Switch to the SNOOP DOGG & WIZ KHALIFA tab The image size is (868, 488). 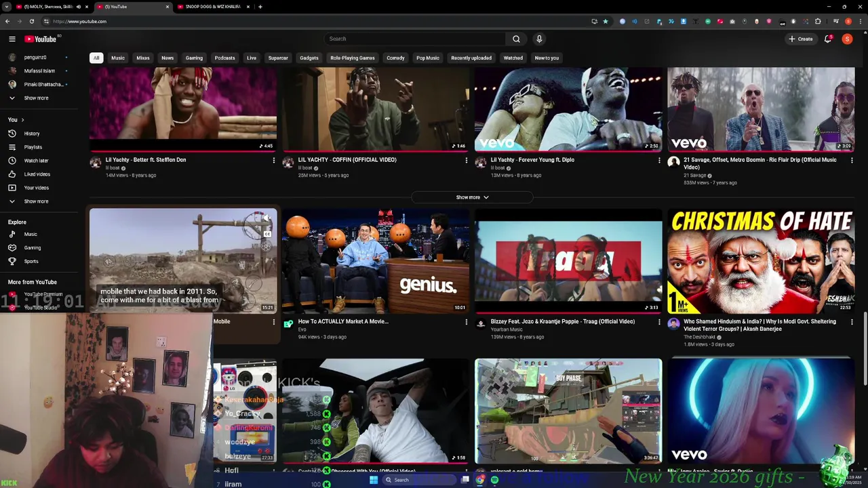[213, 7]
